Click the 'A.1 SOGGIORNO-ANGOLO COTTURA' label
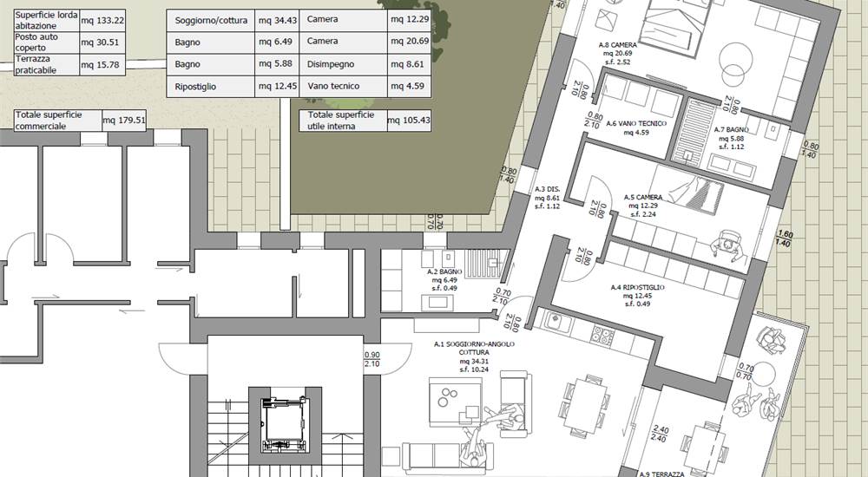The height and width of the screenshot is (477, 868). coord(474,348)
